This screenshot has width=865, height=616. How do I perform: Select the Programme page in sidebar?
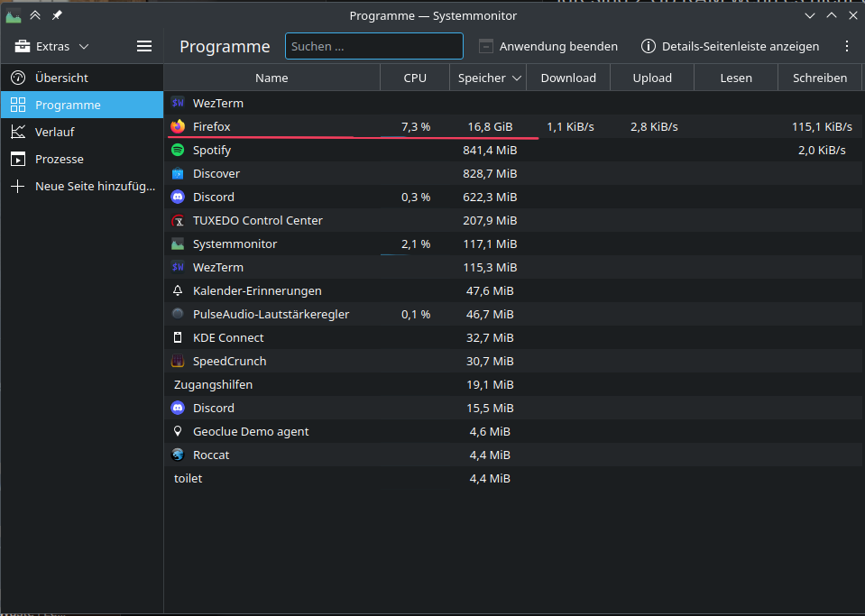[82, 105]
